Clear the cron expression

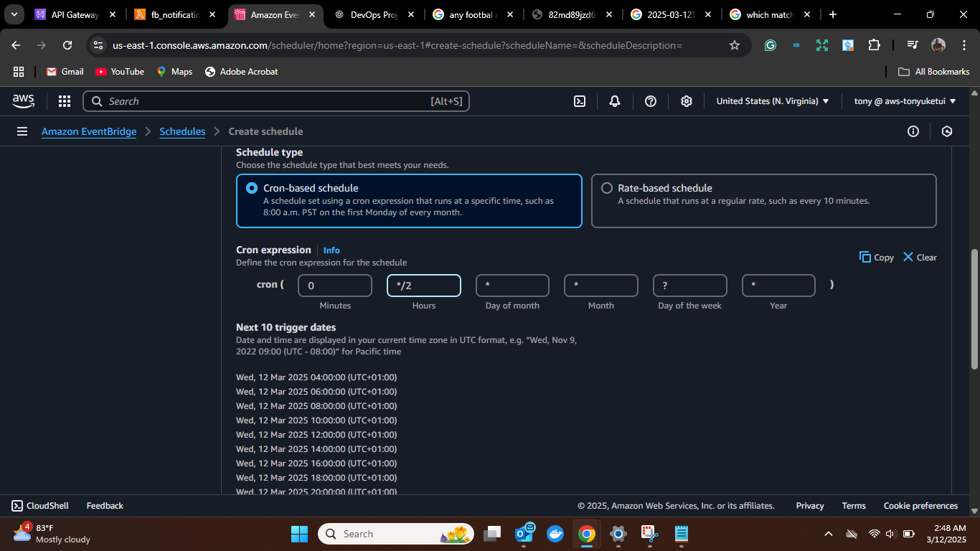[920, 257]
